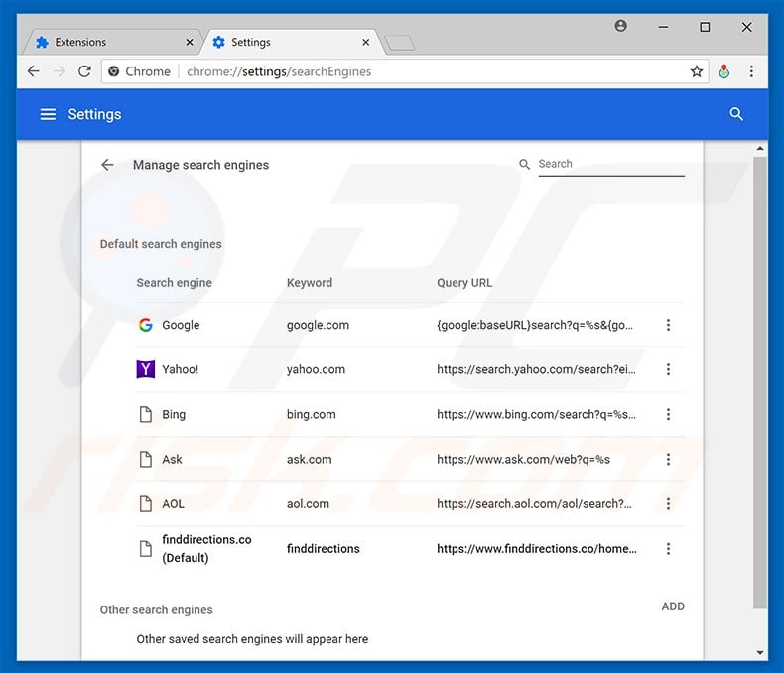Viewport: 784px width, 673px height.
Task: Click the Query URL column header
Action: point(464,283)
